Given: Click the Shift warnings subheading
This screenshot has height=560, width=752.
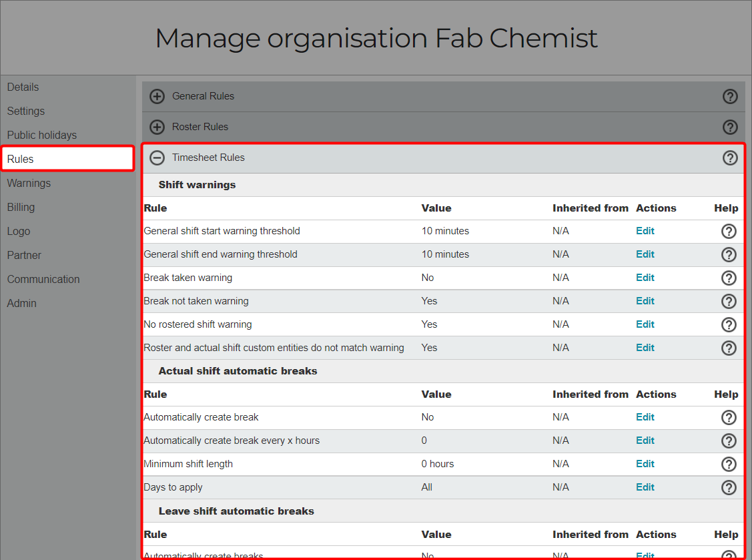Looking at the screenshot, I should [x=197, y=185].
